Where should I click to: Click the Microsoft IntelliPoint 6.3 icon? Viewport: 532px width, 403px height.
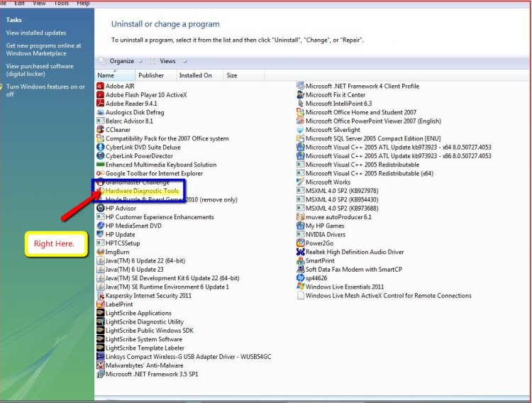tap(300, 104)
